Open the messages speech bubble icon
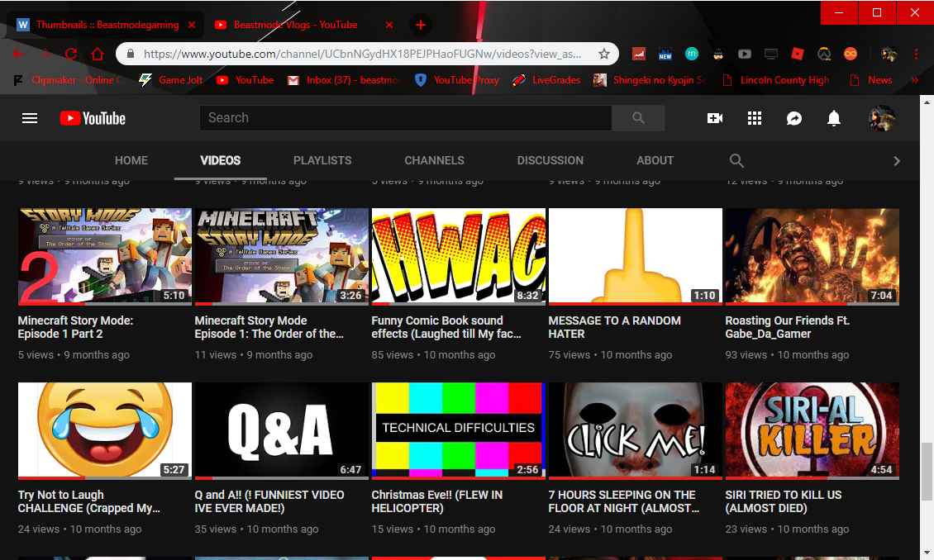The height and width of the screenshot is (560, 934). coord(794,118)
